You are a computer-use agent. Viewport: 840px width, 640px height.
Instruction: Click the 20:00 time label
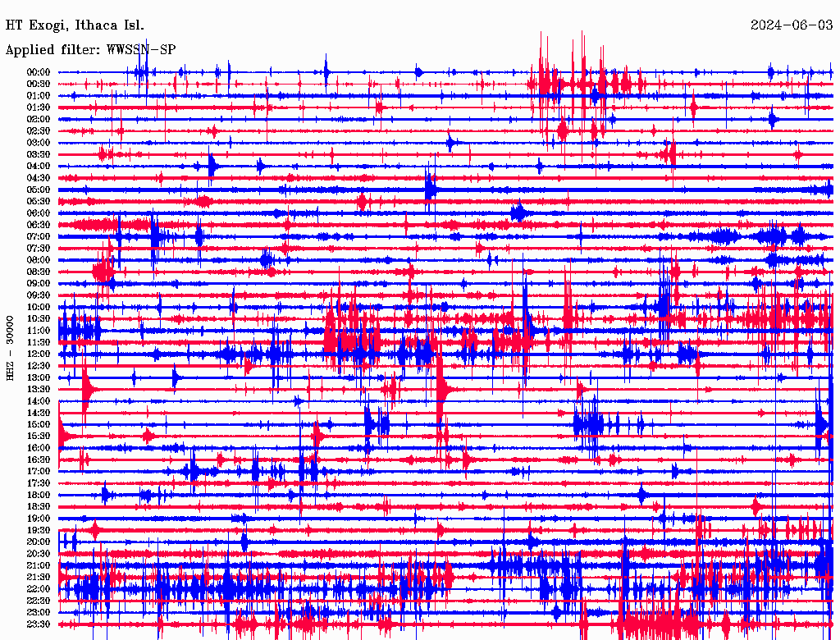point(39,542)
